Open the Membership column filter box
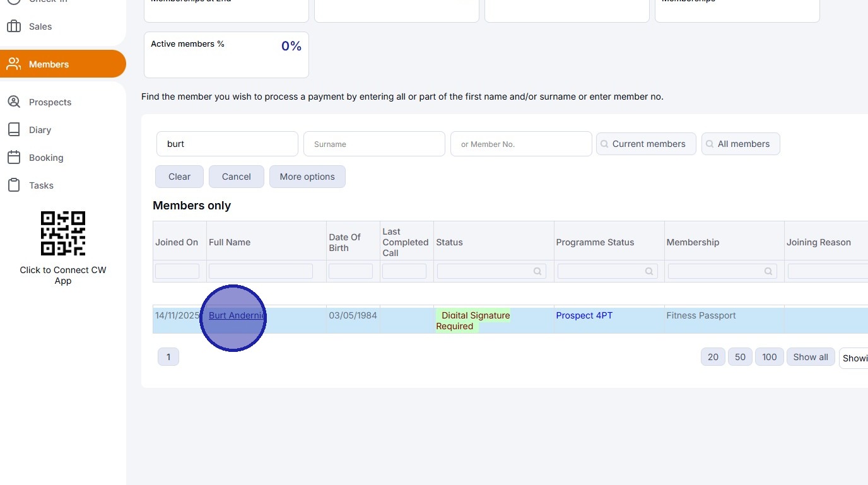The height and width of the screenshot is (485, 868). [x=723, y=271]
